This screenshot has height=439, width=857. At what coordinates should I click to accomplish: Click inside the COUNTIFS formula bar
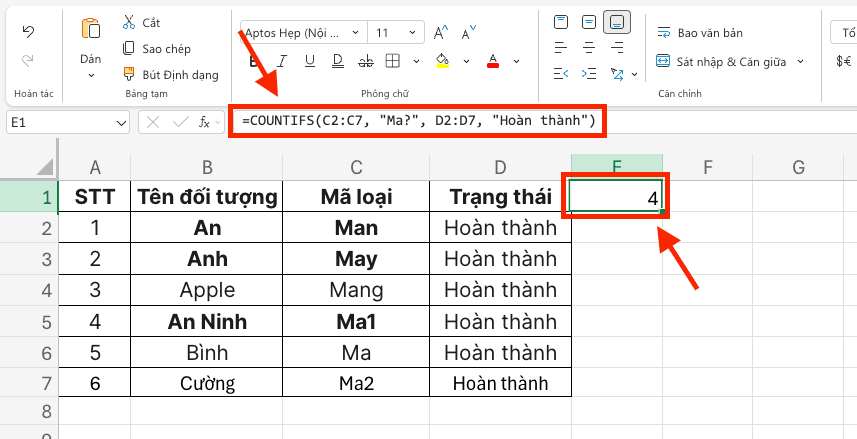418,121
